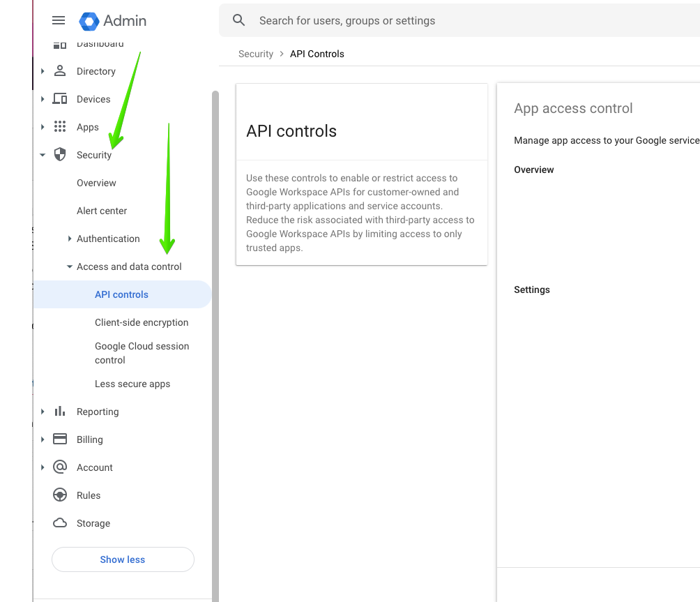This screenshot has width=700, height=602.
Task: Open the Storage menu item
Action: [x=93, y=523]
